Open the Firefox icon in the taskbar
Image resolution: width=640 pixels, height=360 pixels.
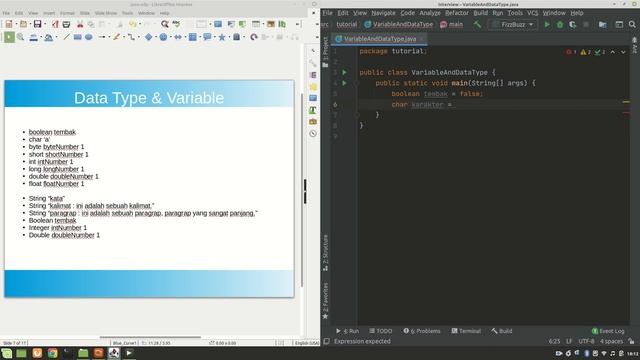pos(37,353)
